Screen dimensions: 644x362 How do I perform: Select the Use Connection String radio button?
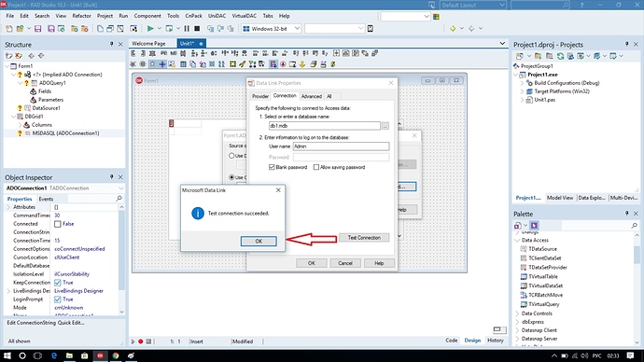coord(231,177)
